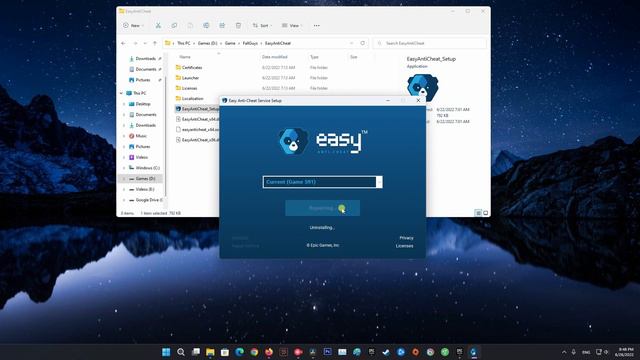
Task: Click the Search EasyAntiCheat input field
Action: 430,43
